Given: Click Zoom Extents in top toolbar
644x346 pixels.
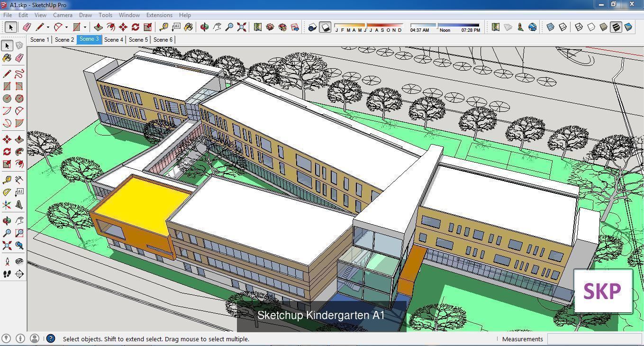Looking at the screenshot, I should 242,27.
